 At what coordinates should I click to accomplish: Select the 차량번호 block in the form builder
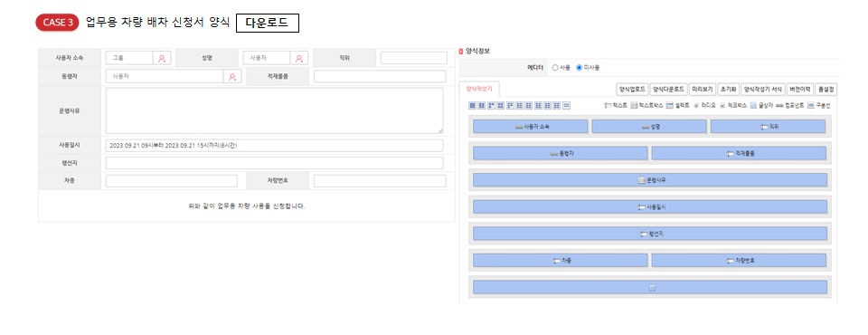point(739,260)
